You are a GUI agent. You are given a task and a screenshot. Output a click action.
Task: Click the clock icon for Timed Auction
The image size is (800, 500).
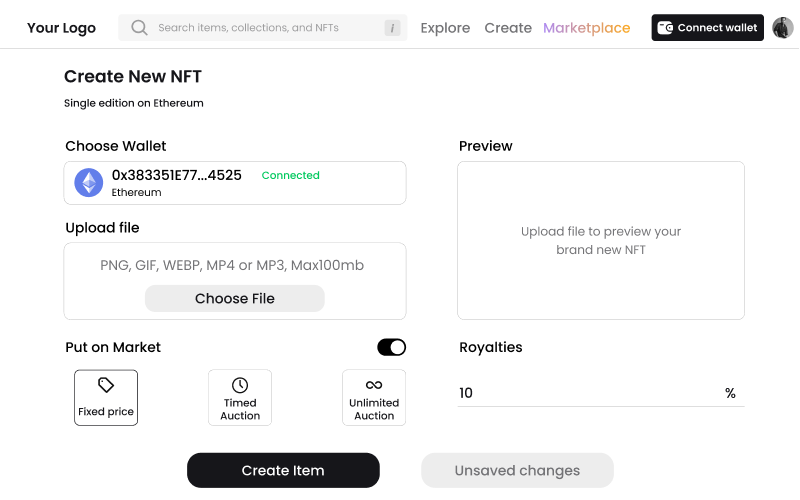(x=240, y=385)
